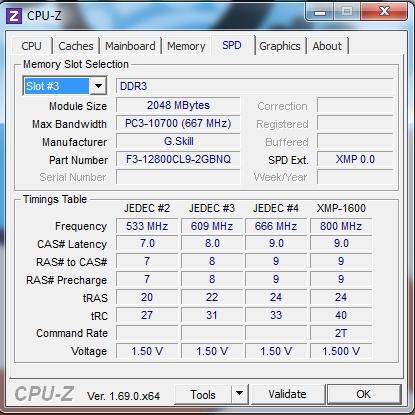Click the Module Size label
This screenshot has height=415, width=415.
click(78, 106)
